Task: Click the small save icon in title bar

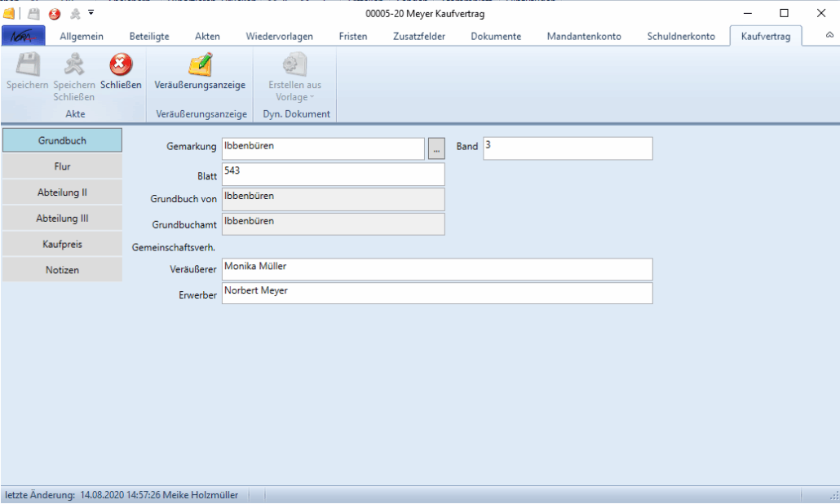Action: [33, 14]
